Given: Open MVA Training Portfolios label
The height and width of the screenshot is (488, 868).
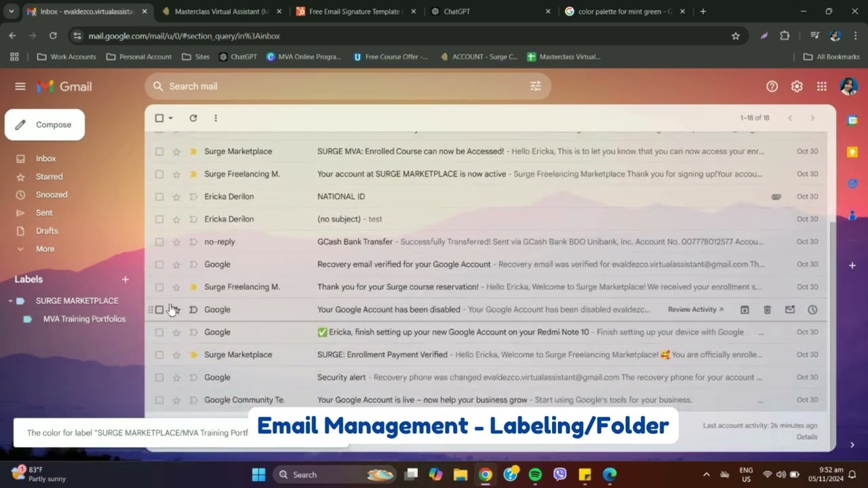Looking at the screenshot, I should click(84, 319).
